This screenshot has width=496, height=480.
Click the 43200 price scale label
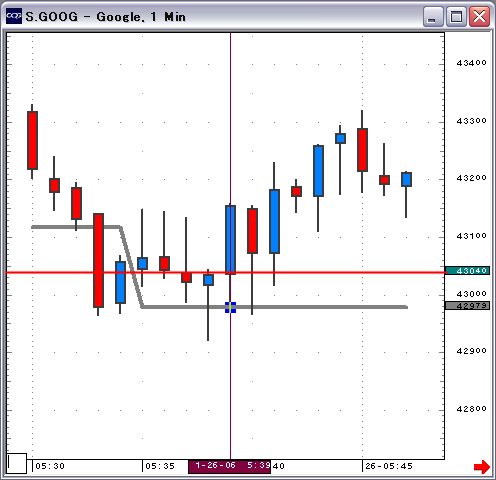click(471, 178)
